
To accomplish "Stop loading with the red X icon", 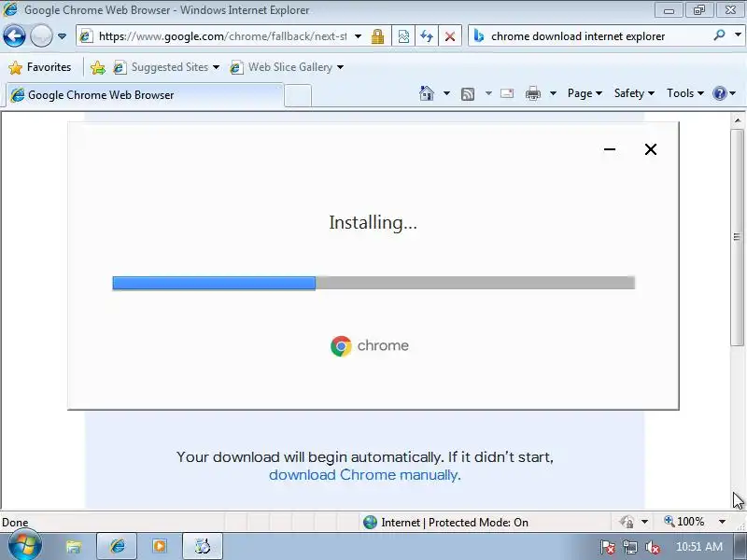I will click(x=450, y=36).
